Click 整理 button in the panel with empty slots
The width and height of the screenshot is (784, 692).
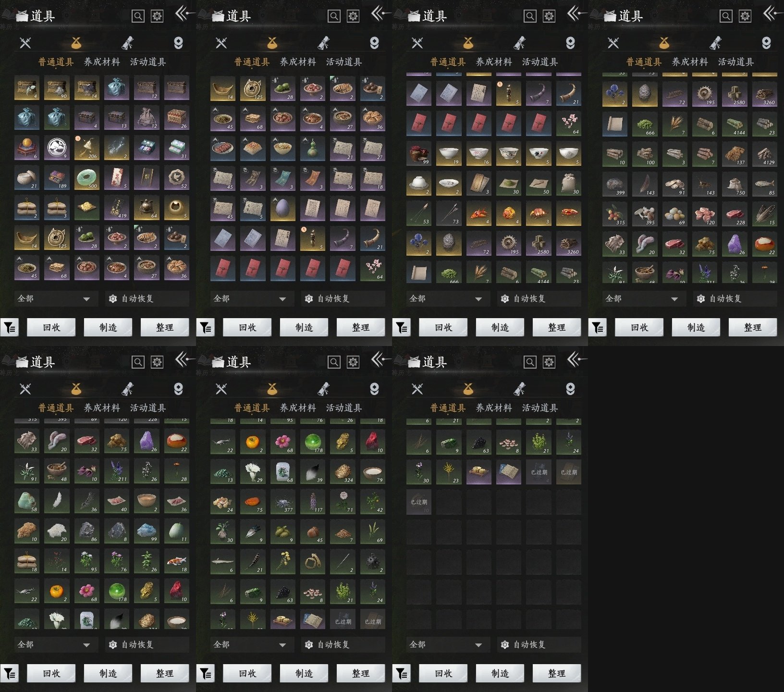click(x=557, y=673)
